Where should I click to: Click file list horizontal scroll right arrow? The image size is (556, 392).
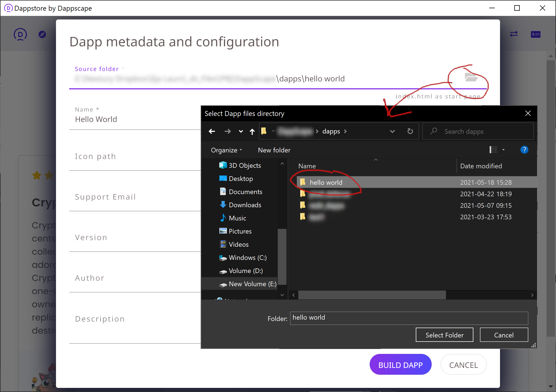pos(532,295)
